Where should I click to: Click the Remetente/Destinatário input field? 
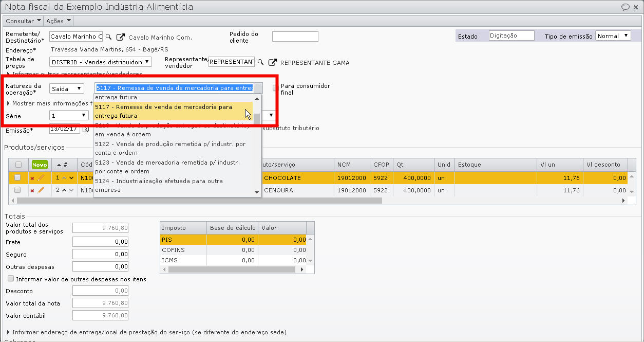point(76,37)
